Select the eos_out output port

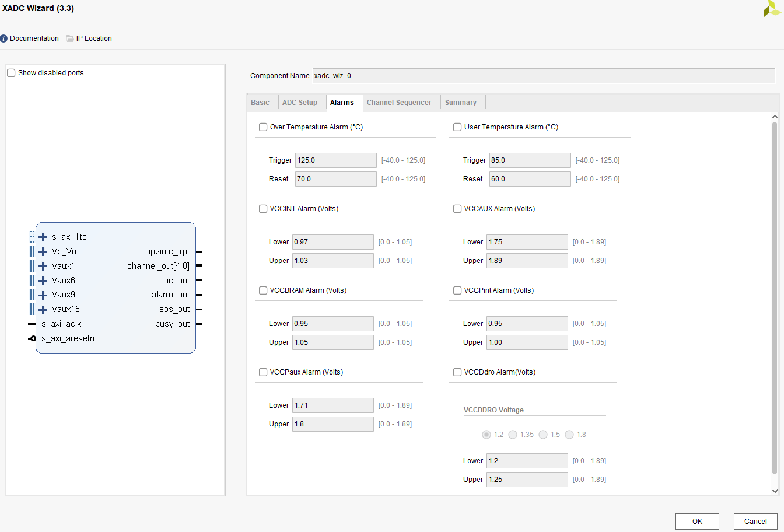coord(174,309)
